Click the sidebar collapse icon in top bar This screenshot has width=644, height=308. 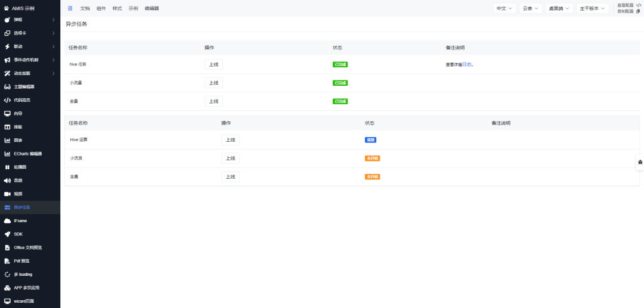click(70, 8)
